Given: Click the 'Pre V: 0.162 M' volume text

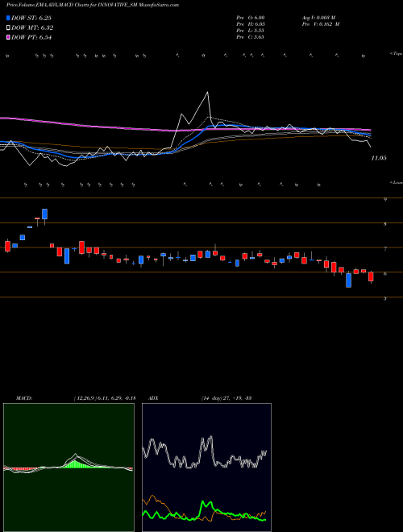Looking at the screenshot, I should [320, 24].
